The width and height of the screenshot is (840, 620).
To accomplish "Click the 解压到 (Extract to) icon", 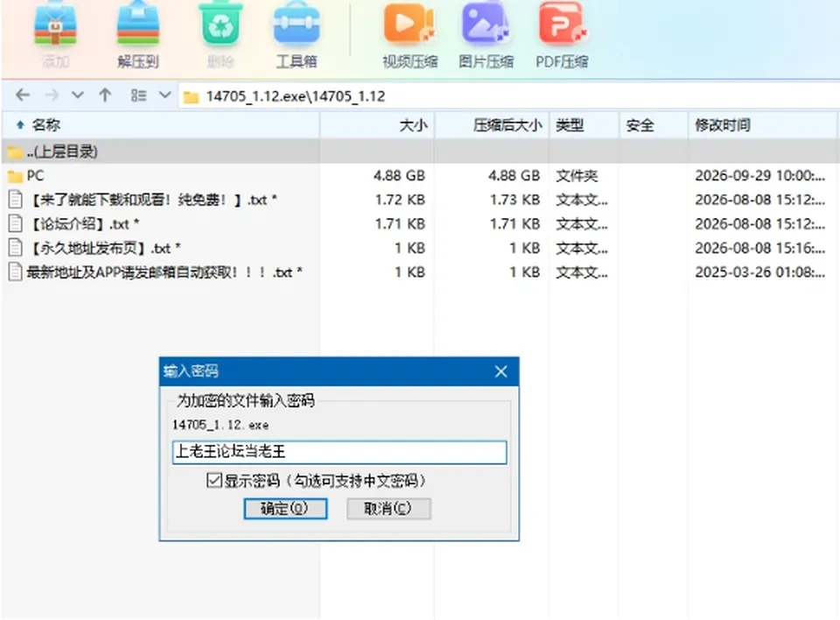I will point(138,25).
